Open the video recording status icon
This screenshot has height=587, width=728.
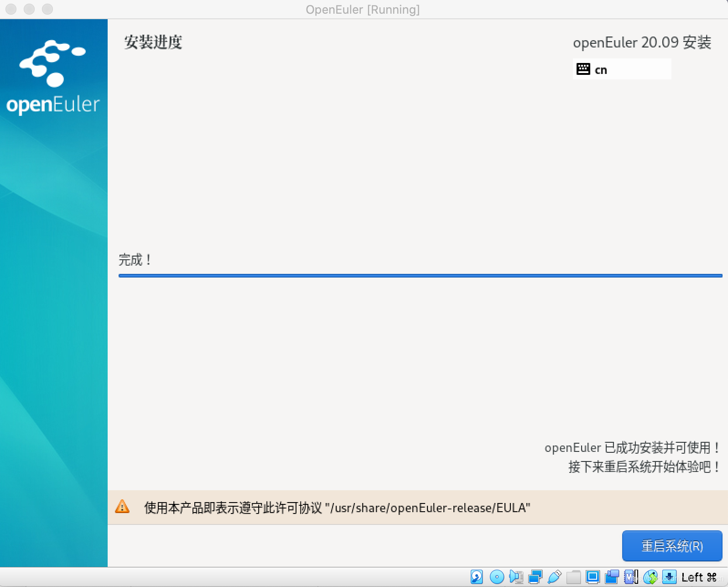tap(612, 577)
